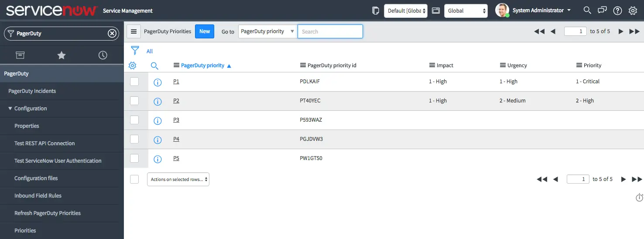Screen dimensions: 644x239
Task: Open the ServiceNow logo home link
Action: pyautogui.click(x=51, y=10)
